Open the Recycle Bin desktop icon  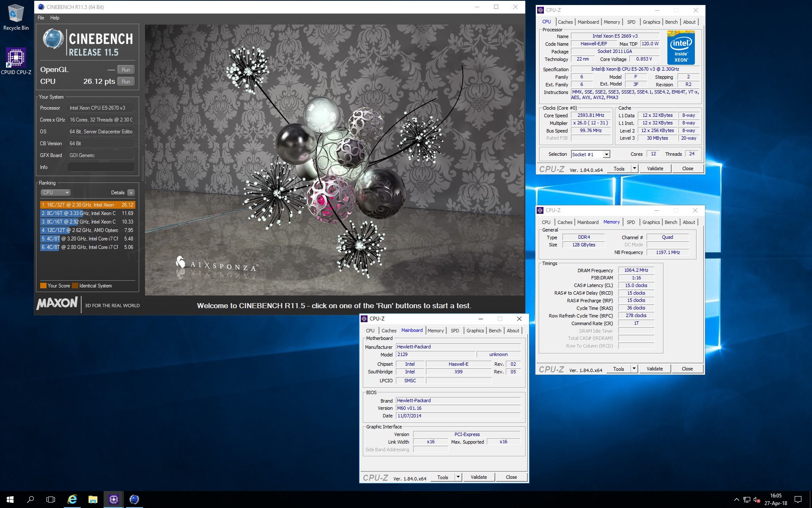pos(16,17)
